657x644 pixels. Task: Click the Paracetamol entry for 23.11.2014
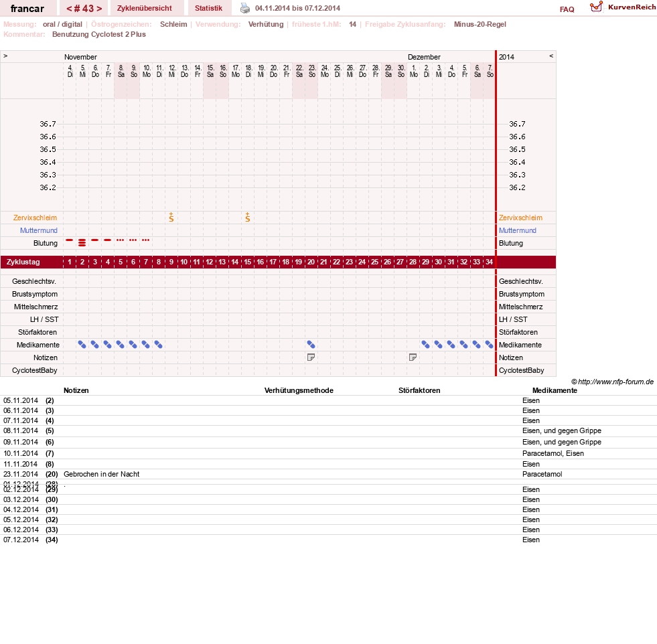(x=542, y=474)
